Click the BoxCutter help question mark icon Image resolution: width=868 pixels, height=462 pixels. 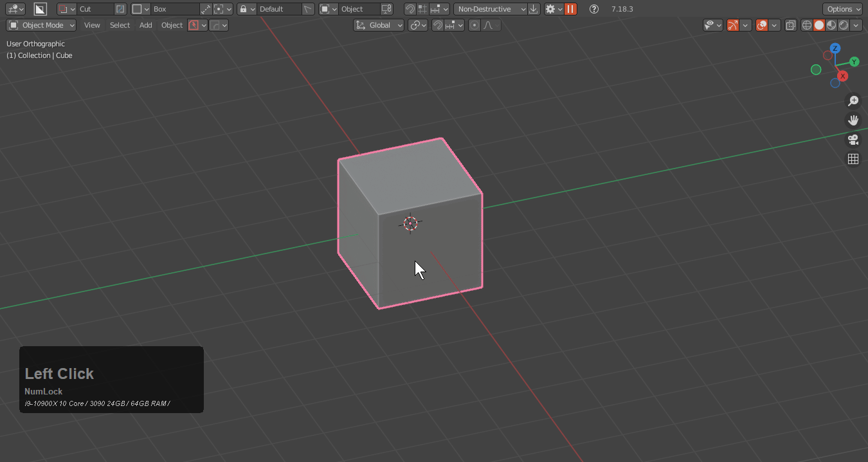(x=594, y=9)
